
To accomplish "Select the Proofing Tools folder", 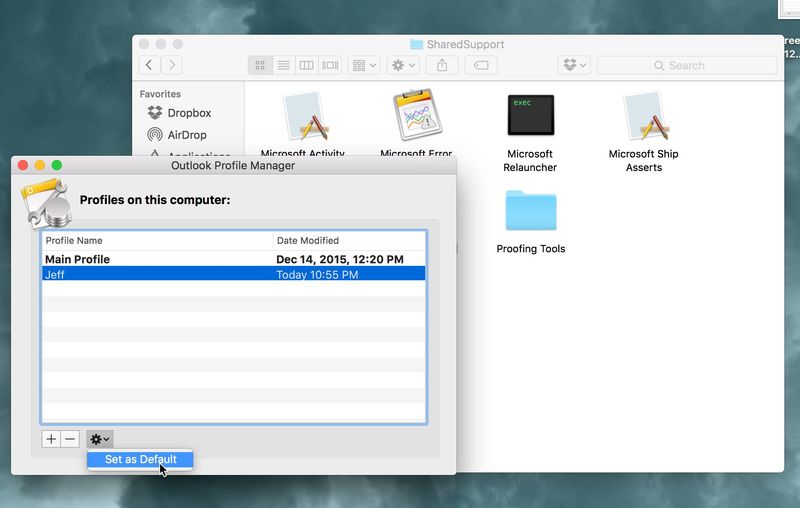I will pos(531,210).
